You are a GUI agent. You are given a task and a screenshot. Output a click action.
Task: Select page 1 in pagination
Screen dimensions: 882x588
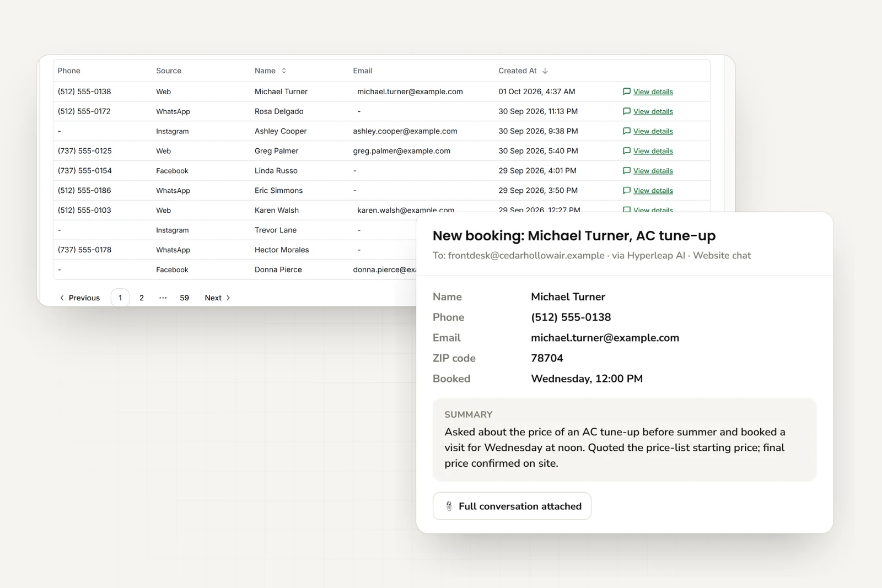click(x=120, y=298)
